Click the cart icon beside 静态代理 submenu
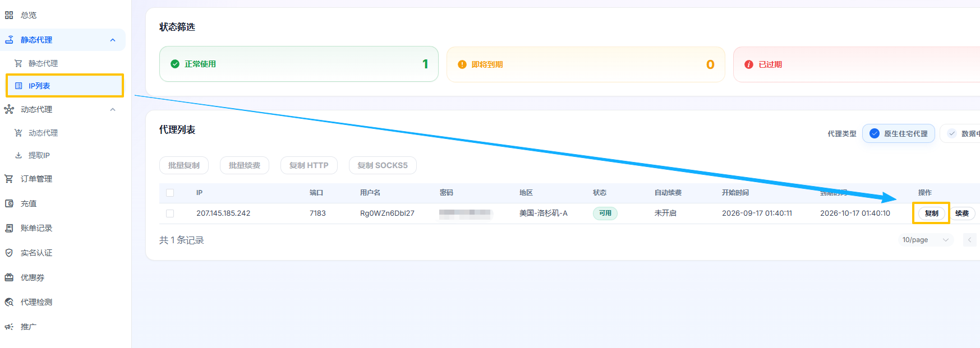Viewport: 980px width, 348px height. [x=19, y=63]
